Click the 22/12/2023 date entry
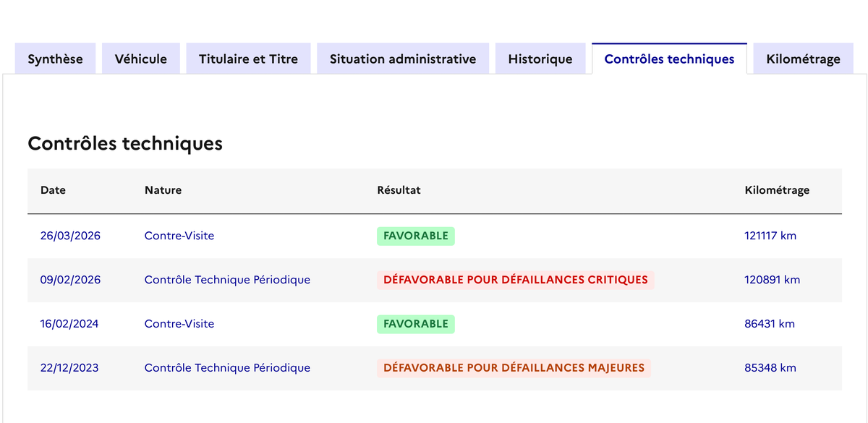868x423 pixels. pyautogui.click(x=69, y=368)
